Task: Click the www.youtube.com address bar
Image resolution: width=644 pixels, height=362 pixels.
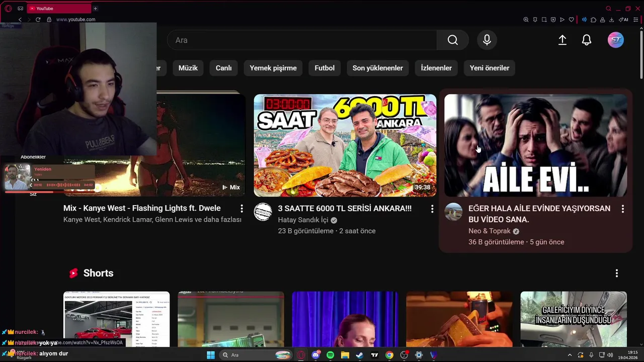Action: pyautogui.click(x=75, y=20)
